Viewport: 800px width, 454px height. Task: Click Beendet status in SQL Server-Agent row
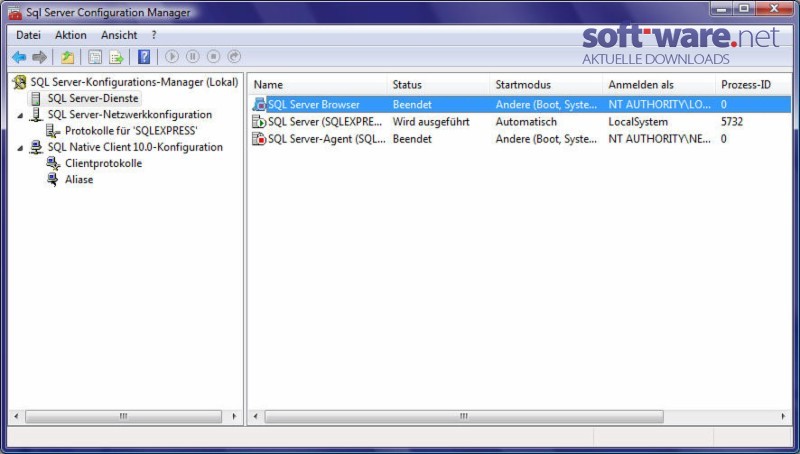[412, 139]
